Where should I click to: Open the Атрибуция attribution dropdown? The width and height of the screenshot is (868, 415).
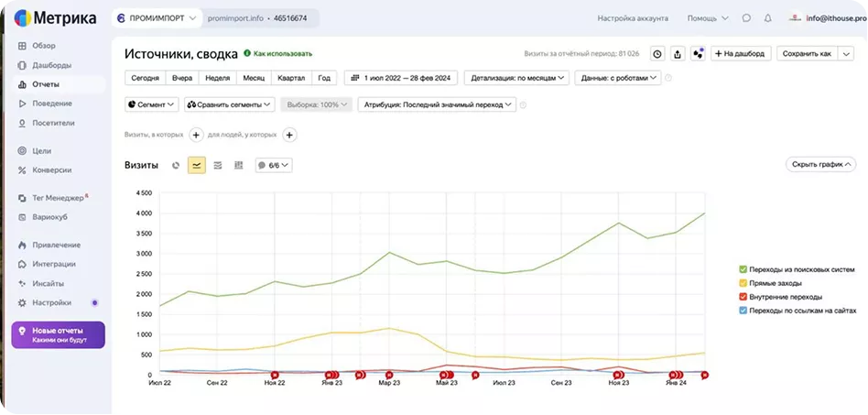437,104
